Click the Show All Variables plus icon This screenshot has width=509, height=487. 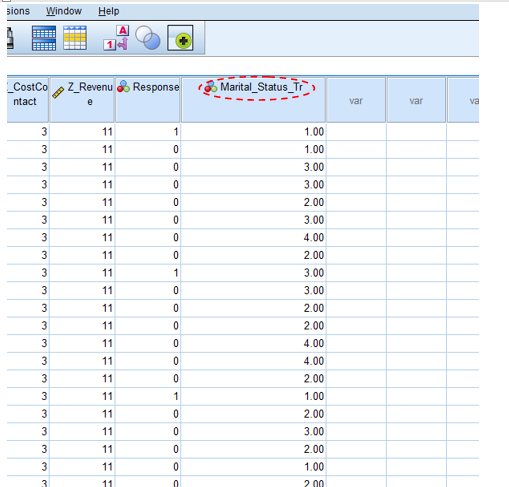pyautogui.click(x=180, y=38)
